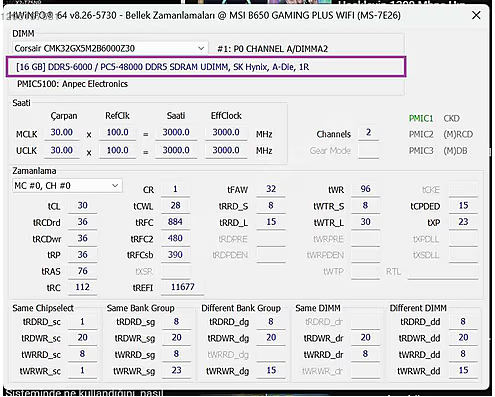
Task: Select the PMIC2 indicator
Action: click(421, 134)
